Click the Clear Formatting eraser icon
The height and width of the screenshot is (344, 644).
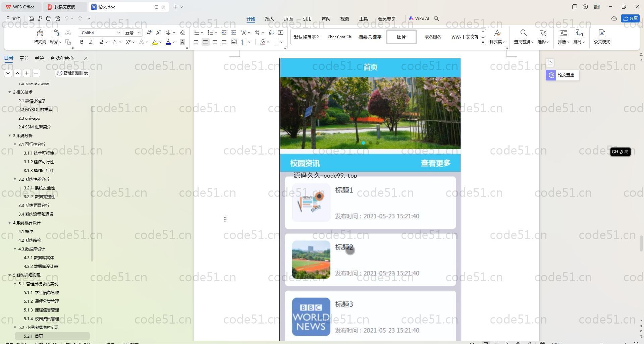pos(182,33)
